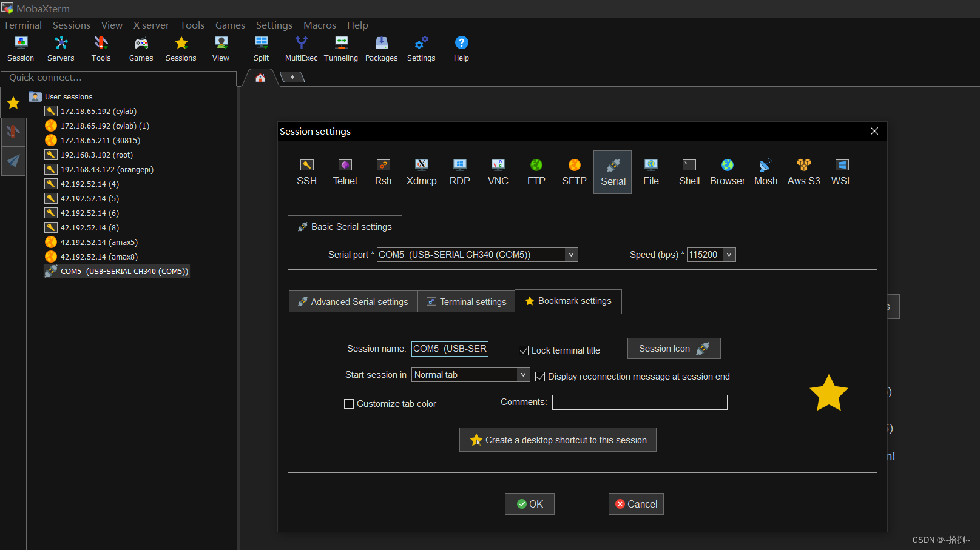Close the Session settings dialog
This screenshot has width=980, height=550.
point(874,131)
